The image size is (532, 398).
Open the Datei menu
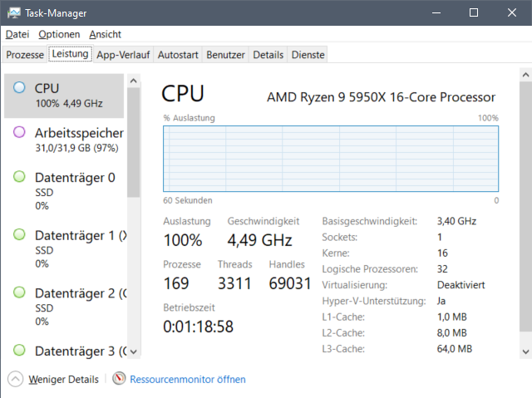point(17,34)
